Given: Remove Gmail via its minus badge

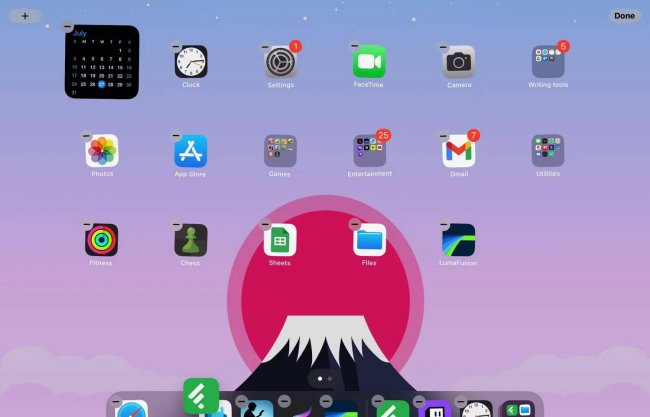Looking at the screenshot, I should pyautogui.click(x=444, y=136).
